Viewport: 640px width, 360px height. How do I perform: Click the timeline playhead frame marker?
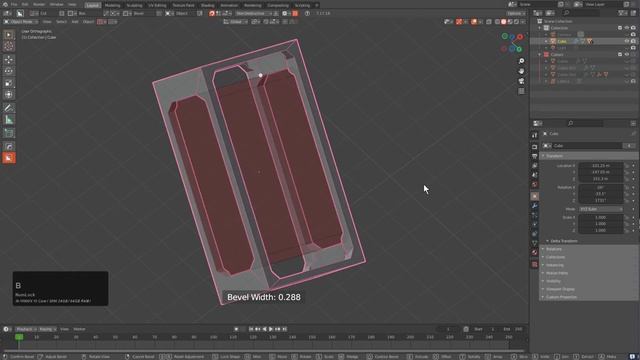(x=19, y=337)
